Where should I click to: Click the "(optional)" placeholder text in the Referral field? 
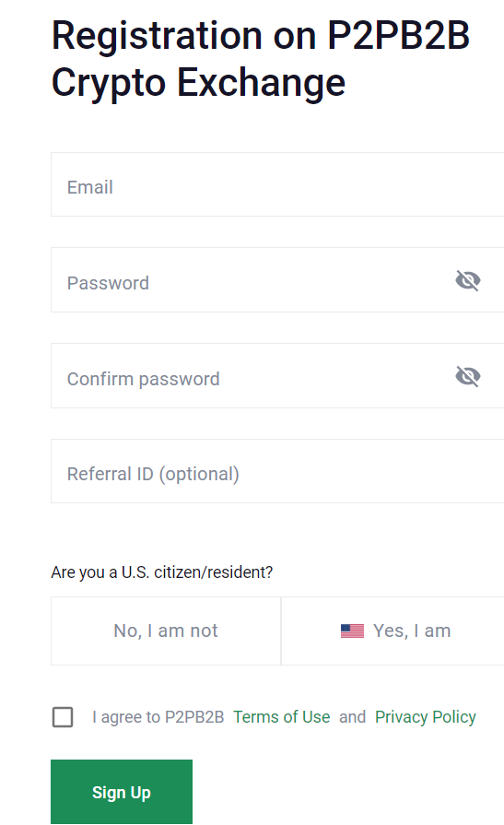point(199,474)
